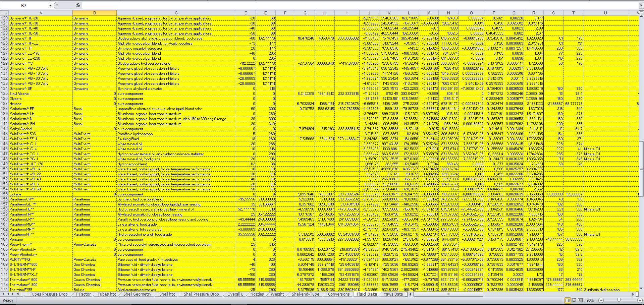The image size is (644, 305).
Task: Open the Insert Function fx button
Action: tap(77, 5)
